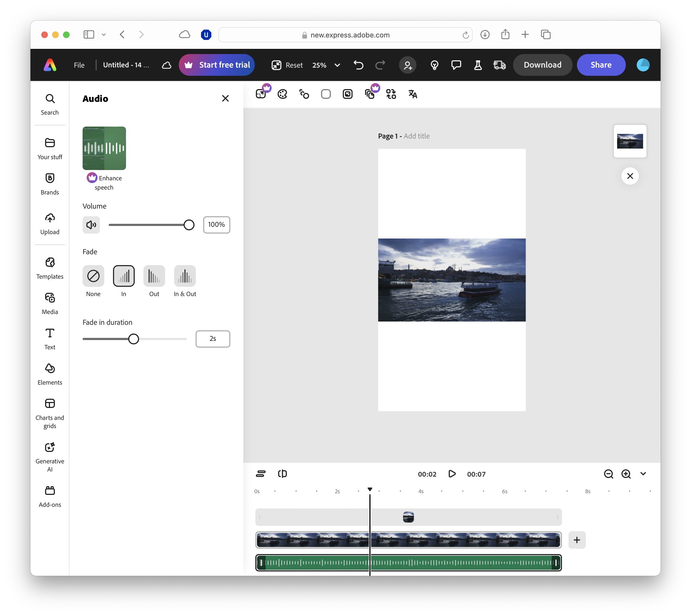
Task: Open Search in the left sidebar
Action: coord(50,105)
